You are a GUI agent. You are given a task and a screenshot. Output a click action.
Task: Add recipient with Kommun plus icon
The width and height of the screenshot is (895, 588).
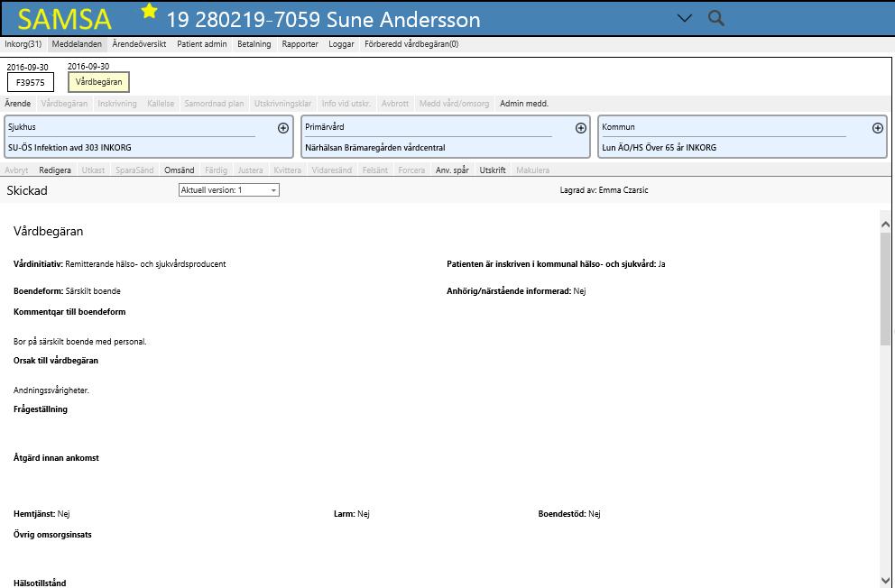877,128
